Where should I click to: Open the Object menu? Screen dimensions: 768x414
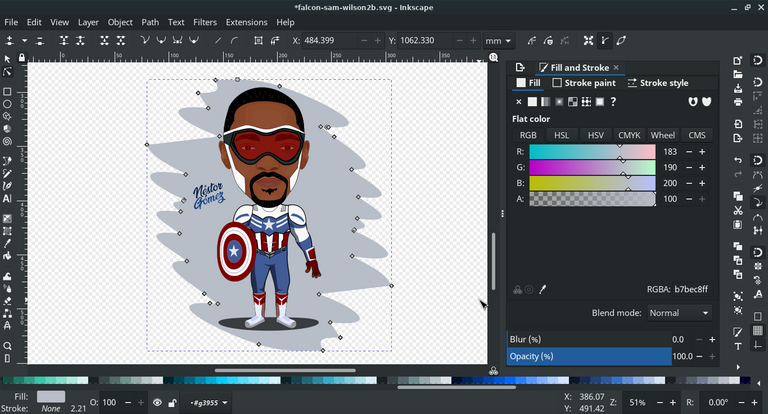point(120,22)
